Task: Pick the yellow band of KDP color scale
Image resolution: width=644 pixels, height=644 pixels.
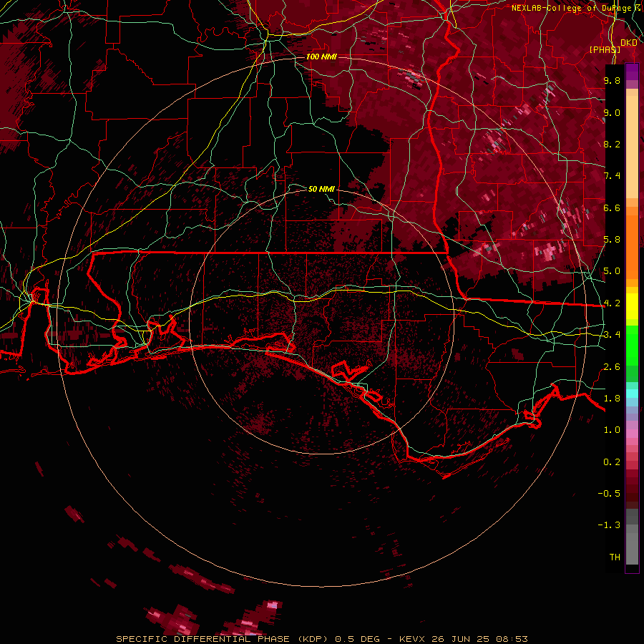Action: coord(632,306)
